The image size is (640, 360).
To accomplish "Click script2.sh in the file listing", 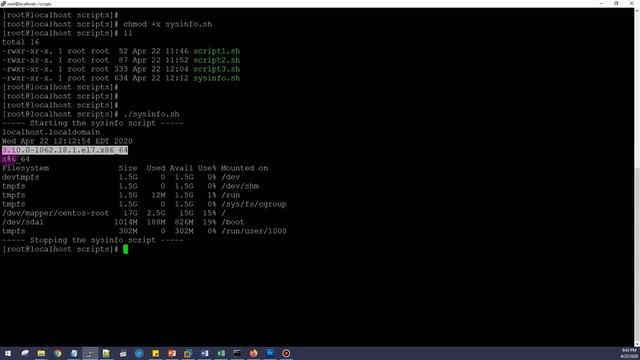I will (216, 60).
